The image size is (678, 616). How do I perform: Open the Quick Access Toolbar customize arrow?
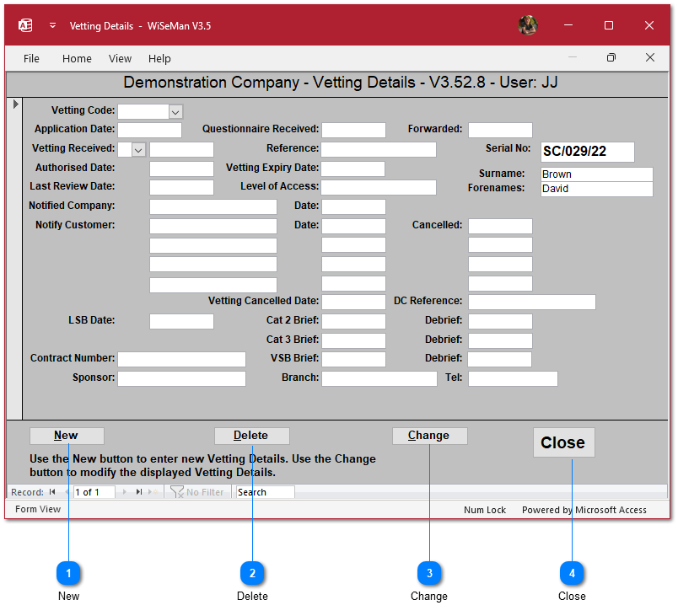(x=52, y=25)
